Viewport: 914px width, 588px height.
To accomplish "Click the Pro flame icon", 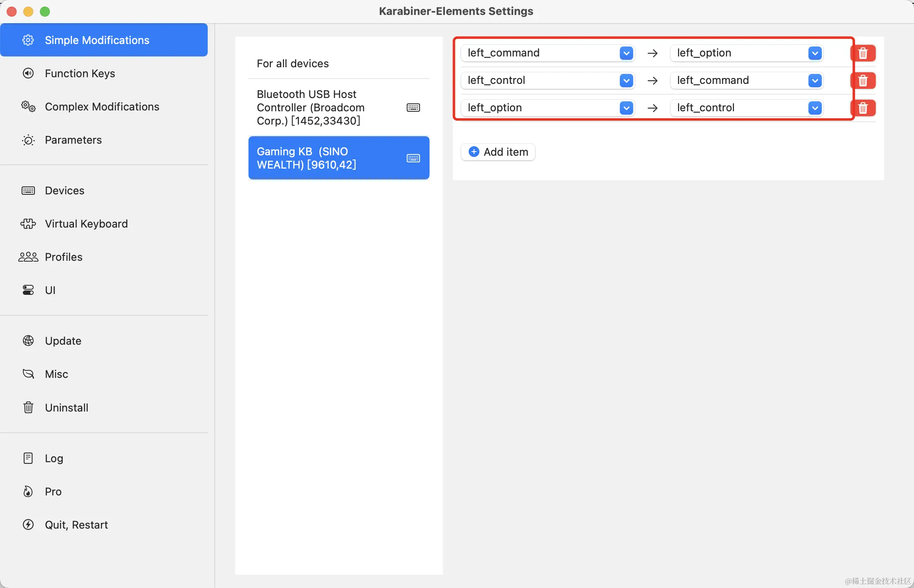I will (28, 491).
